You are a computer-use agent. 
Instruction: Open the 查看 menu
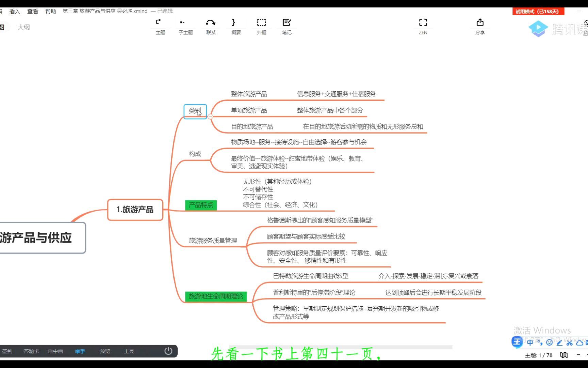click(33, 11)
